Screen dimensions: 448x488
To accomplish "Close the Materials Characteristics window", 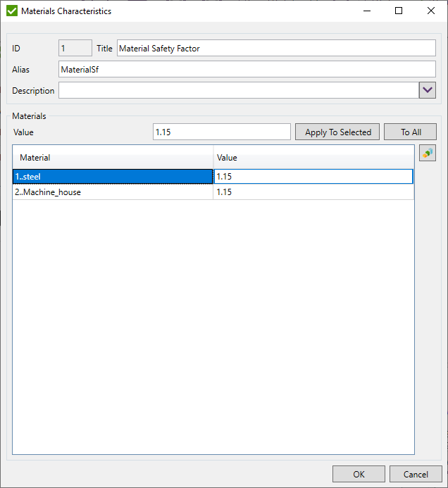I will 431,11.
